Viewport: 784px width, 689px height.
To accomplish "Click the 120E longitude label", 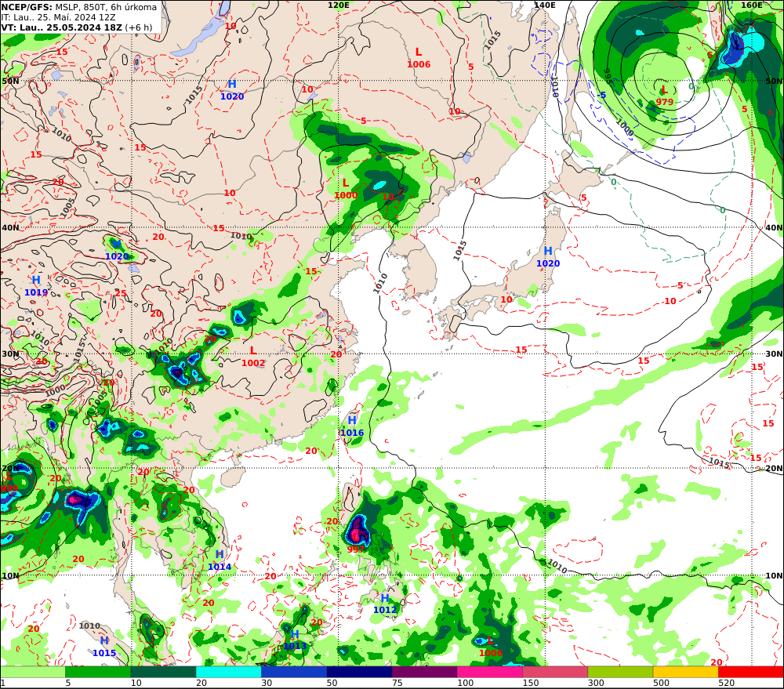I will pos(339,5).
